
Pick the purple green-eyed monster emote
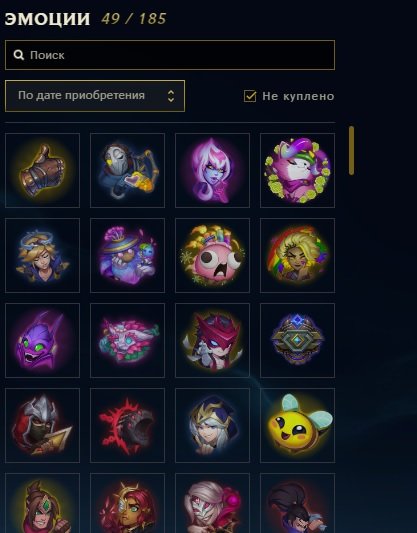click(42, 340)
